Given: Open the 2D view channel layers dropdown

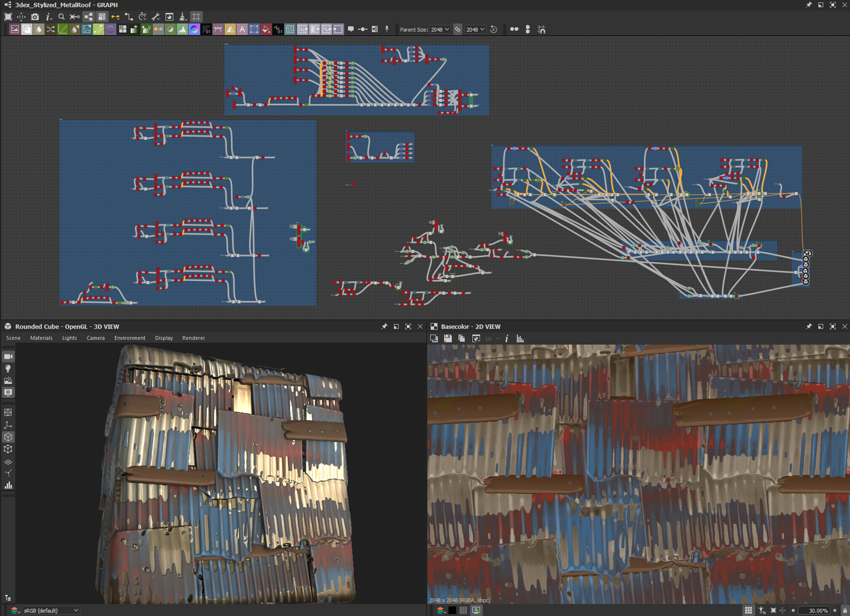Looking at the screenshot, I should pyautogui.click(x=441, y=611).
